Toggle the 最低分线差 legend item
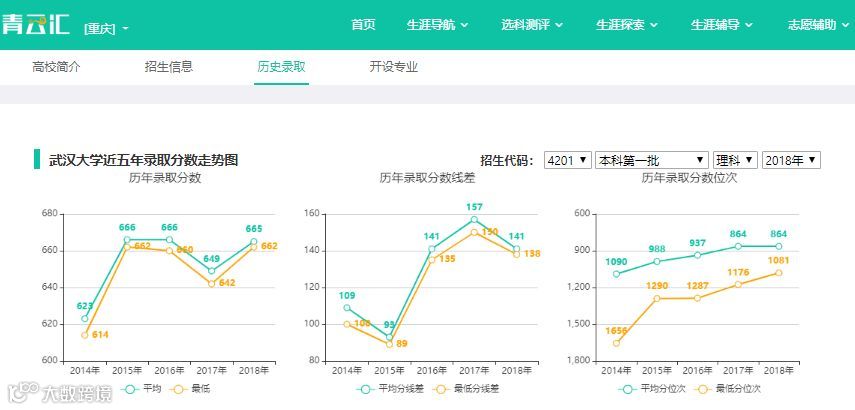 click(466, 389)
